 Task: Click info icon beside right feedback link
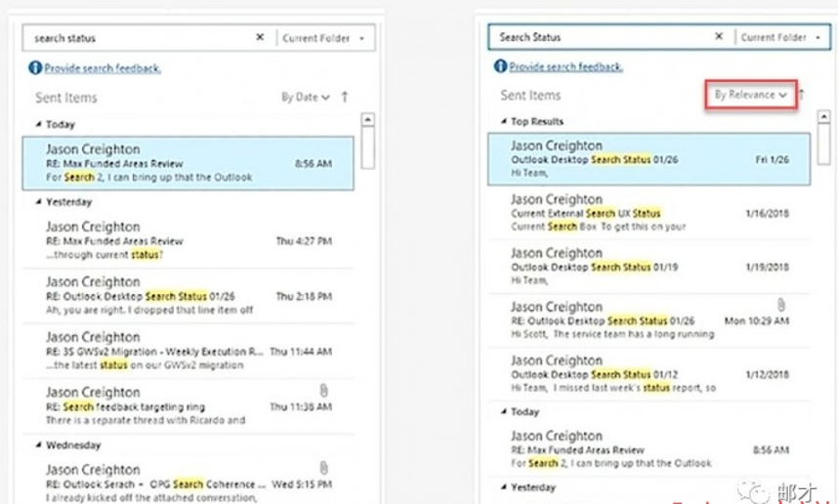[501, 67]
